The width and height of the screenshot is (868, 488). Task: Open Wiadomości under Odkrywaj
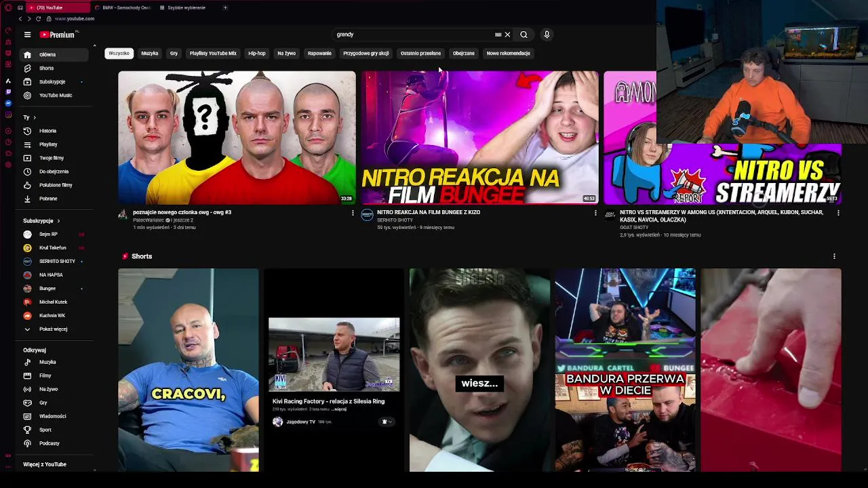(x=54, y=416)
